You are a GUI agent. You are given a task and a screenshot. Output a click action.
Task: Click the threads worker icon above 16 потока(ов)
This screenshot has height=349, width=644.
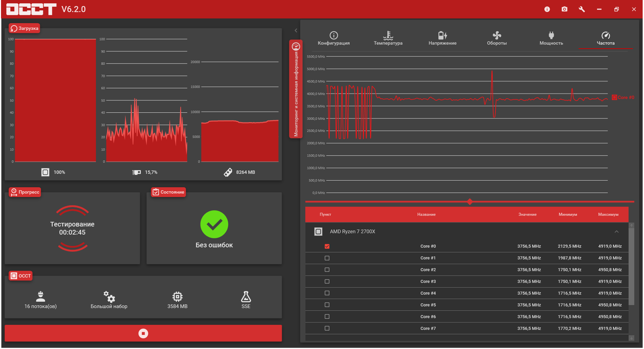pyautogui.click(x=41, y=296)
